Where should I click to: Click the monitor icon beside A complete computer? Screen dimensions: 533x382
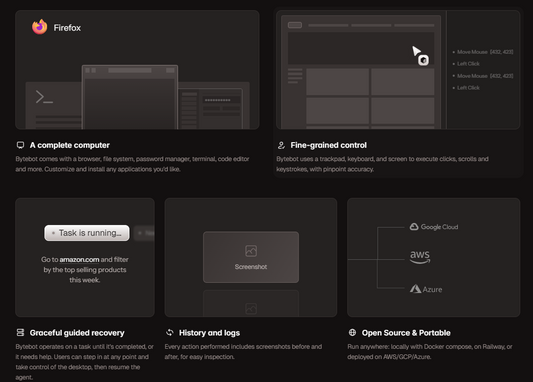pyautogui.click(x=20, y=145)
